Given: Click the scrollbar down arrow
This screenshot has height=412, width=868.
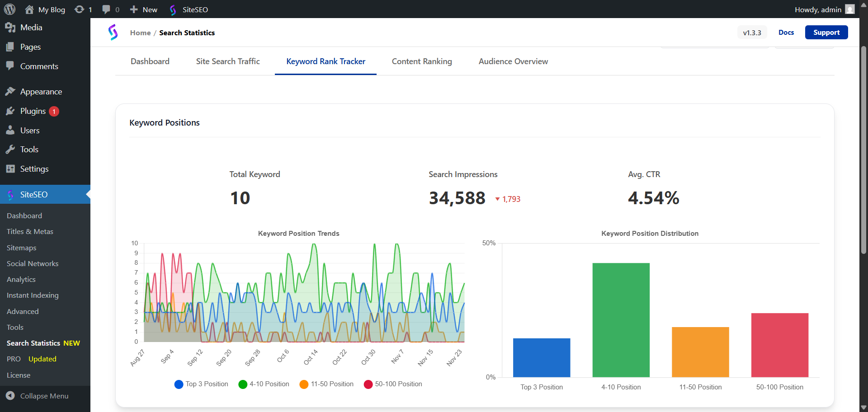Looking at the screenshot, I should point(863,407).
